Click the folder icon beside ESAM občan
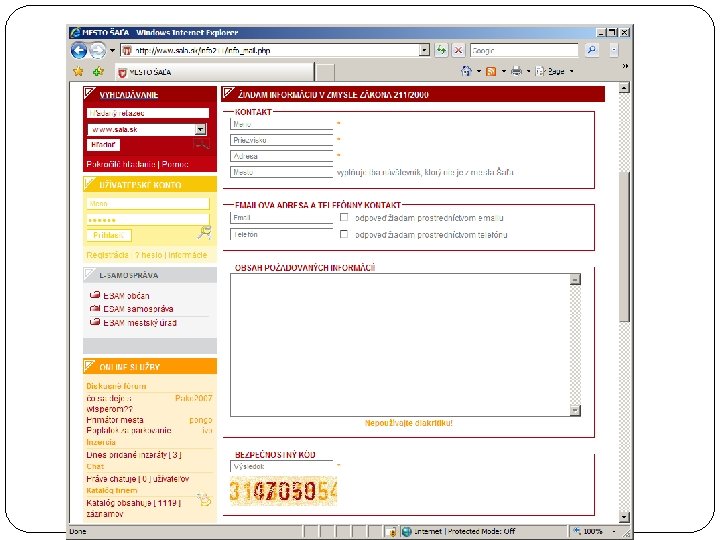The height and width of the screenshot is (540, 720). 95,295
